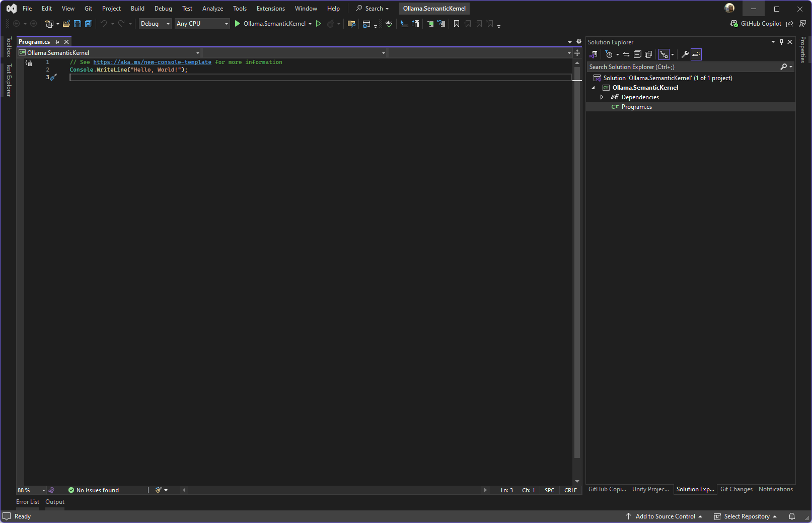Viewport: 812px width, 523px height.
Task: Click Add to Source Control
Action: 664,516
